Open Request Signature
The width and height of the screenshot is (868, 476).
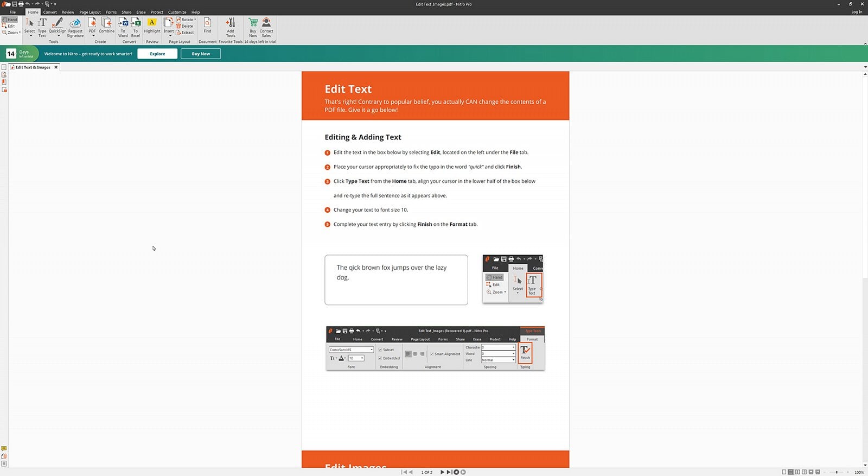(x=75, y=27)
